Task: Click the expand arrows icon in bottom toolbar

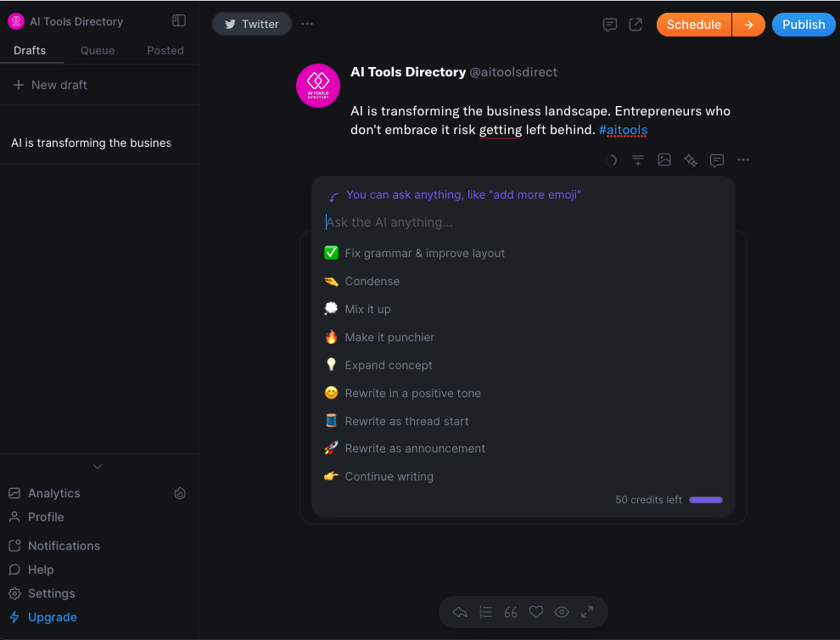Action: click(586, 612)
